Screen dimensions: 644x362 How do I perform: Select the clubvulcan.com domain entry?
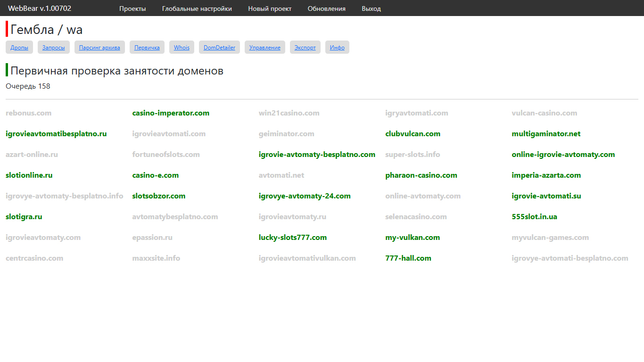(x=413, y=134)
